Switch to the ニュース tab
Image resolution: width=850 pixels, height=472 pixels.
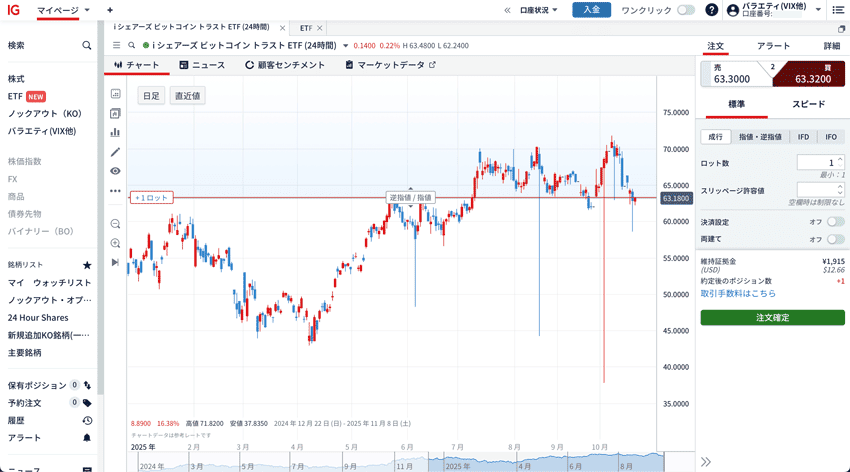click(202, 65)
